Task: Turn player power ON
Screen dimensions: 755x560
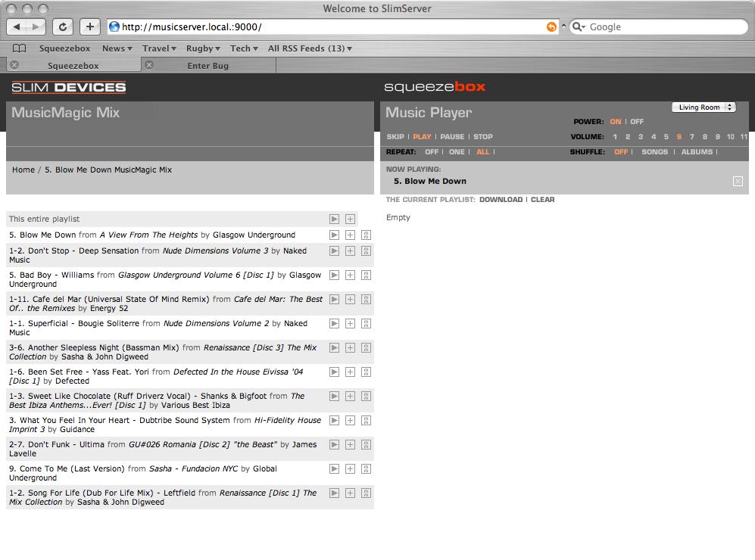Action: pyautogui.click(x=616, y=122)
